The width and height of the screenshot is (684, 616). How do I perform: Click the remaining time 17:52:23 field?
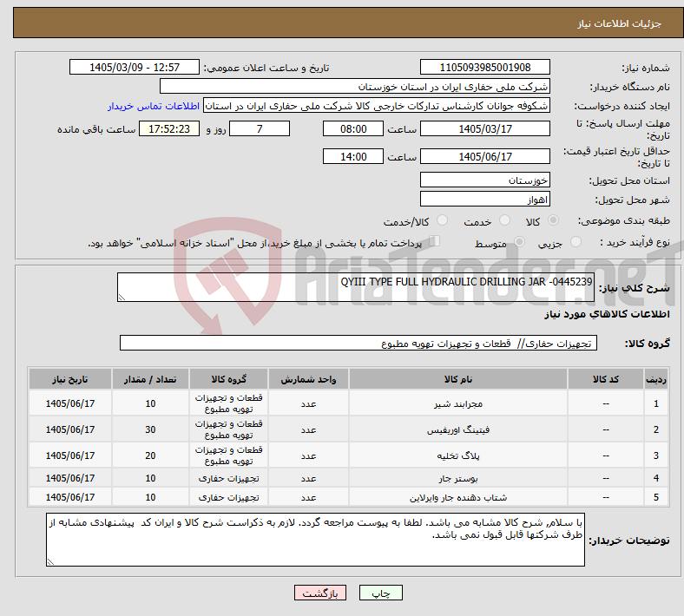click(x=169, y=129)
